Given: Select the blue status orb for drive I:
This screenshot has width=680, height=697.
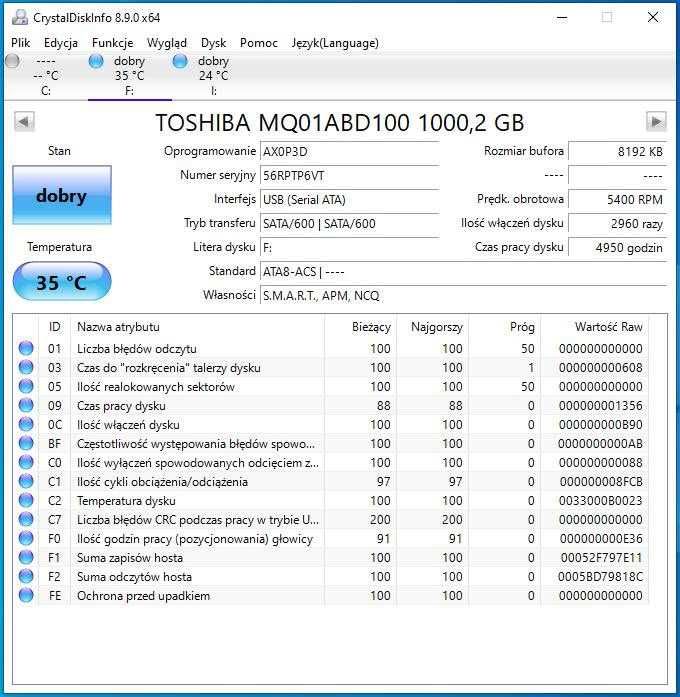Looking at the screenshot, I should point(180,61).
